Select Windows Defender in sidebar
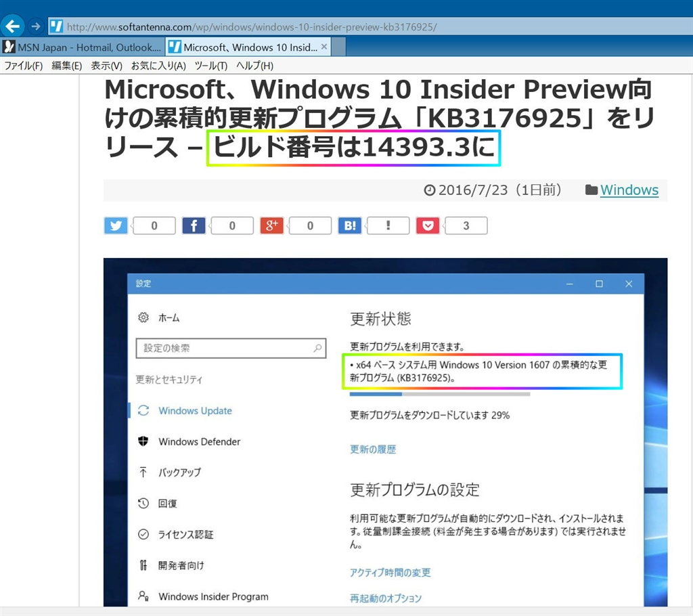This screenshot has width=693, height=616. (200, 441)
